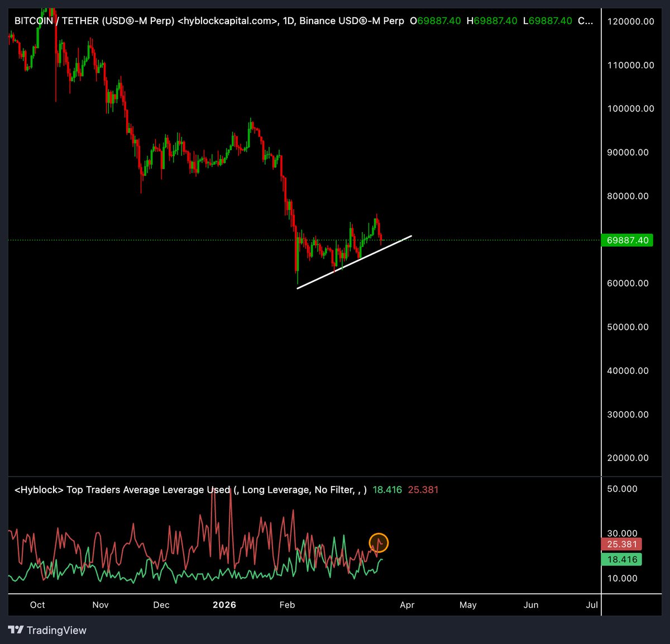The width and height of the screenshot is (670, 644).
Task: Click the Jun label on time axis
Action: coord(531,605)
